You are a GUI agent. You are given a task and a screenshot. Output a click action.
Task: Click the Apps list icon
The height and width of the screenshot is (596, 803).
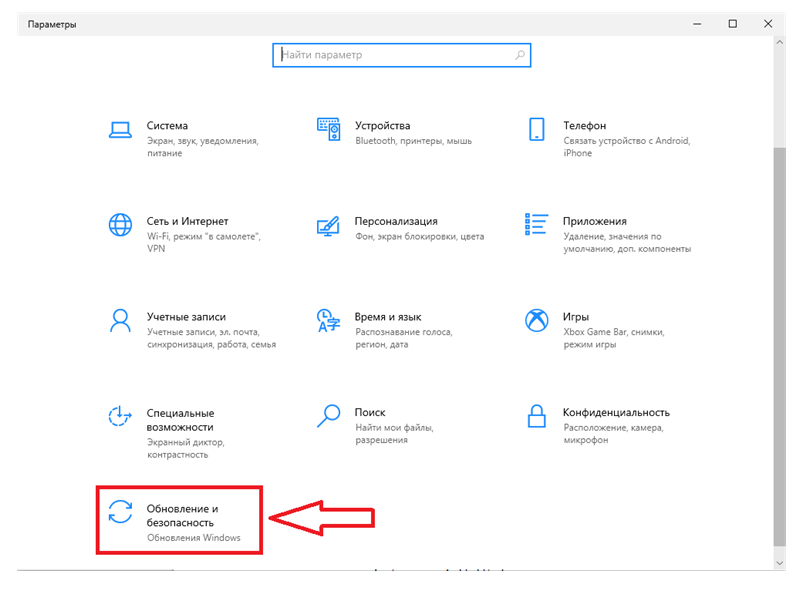(537, 224)
